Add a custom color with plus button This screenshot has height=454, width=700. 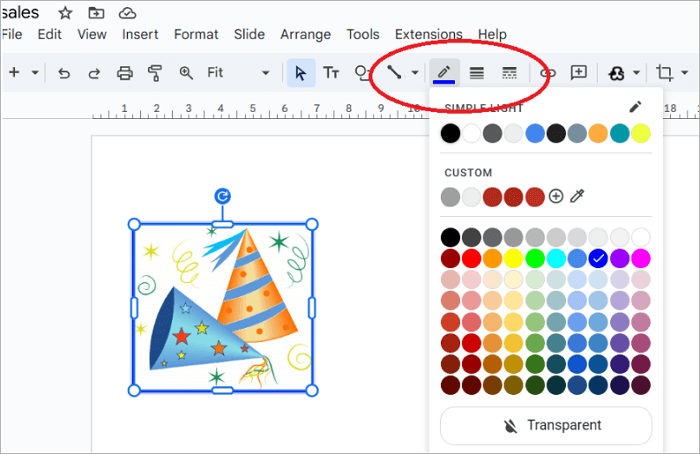coord(556,197)
